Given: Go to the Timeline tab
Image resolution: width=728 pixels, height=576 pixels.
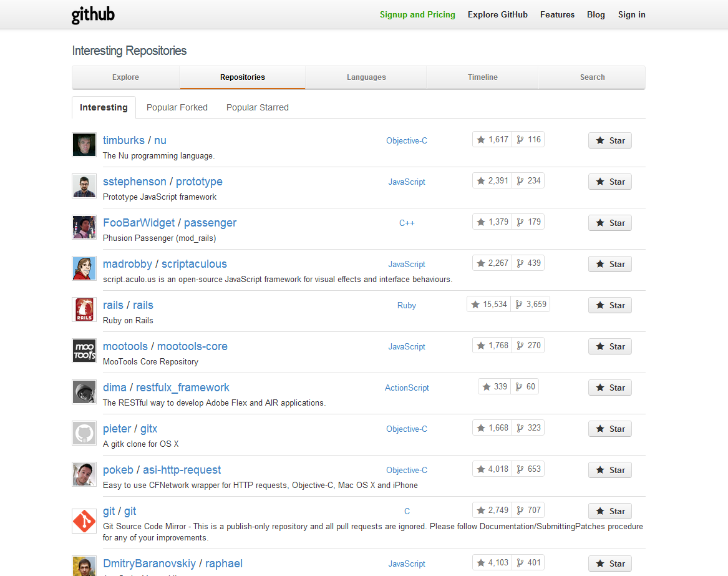Looking at the screenshot, I should click(x=482, y=77).
